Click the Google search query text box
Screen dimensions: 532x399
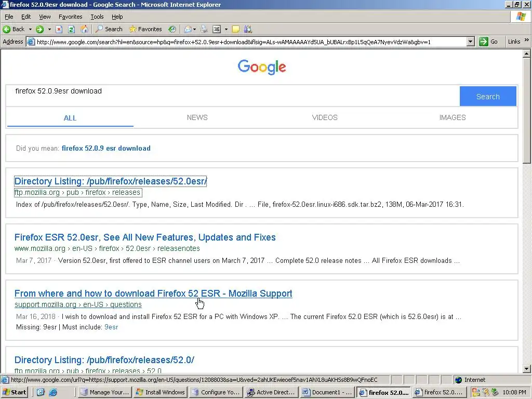232,96
